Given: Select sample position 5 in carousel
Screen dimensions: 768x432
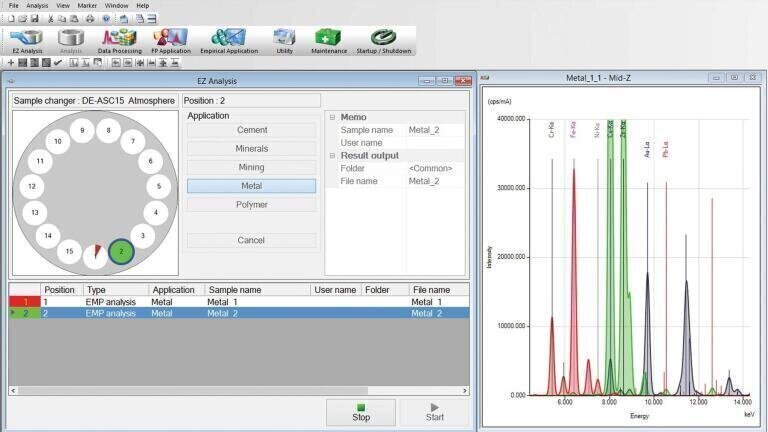Looking at the screenshot, I should coord(159,186).
